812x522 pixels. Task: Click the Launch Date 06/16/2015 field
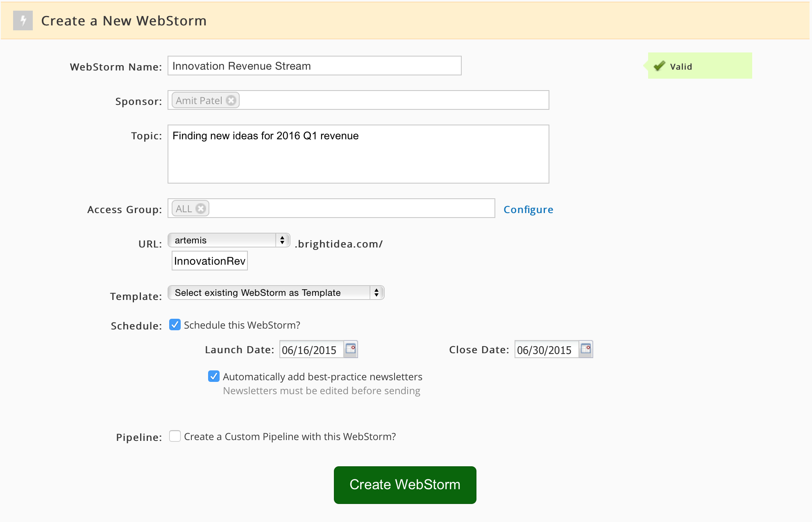(x=311, y=350)
